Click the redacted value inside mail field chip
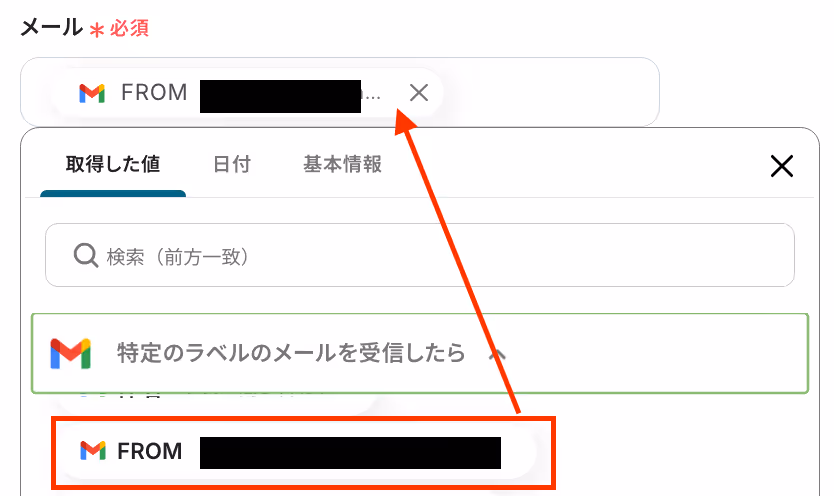The image size is (834, 496). (280, 96)
